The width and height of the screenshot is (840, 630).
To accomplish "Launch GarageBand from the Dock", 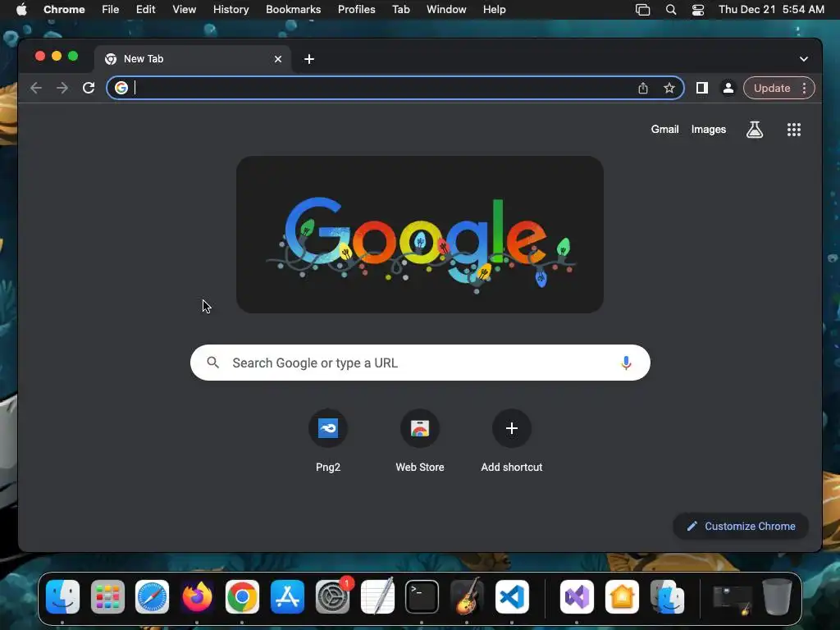I will tap(467, 597).
